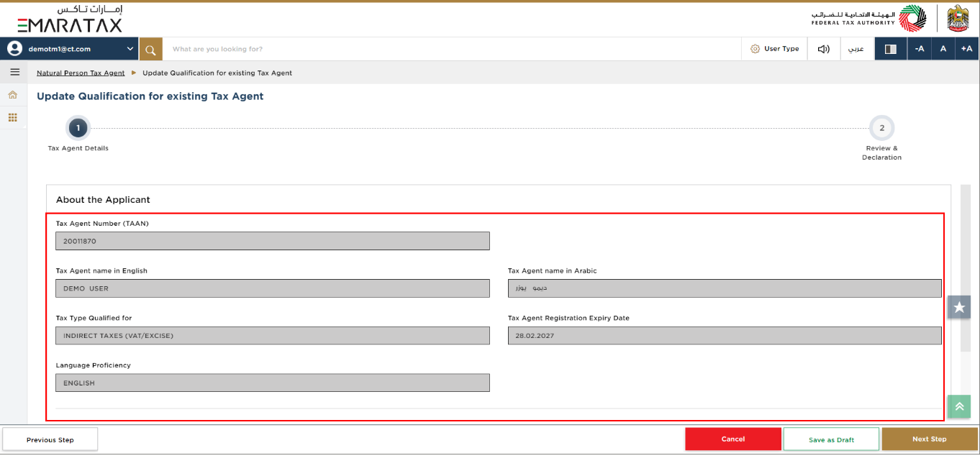The height and width of the screenshot is (466, 980).
Task: Click the EmaraTax logo
Action: click(x=70, y=19)
